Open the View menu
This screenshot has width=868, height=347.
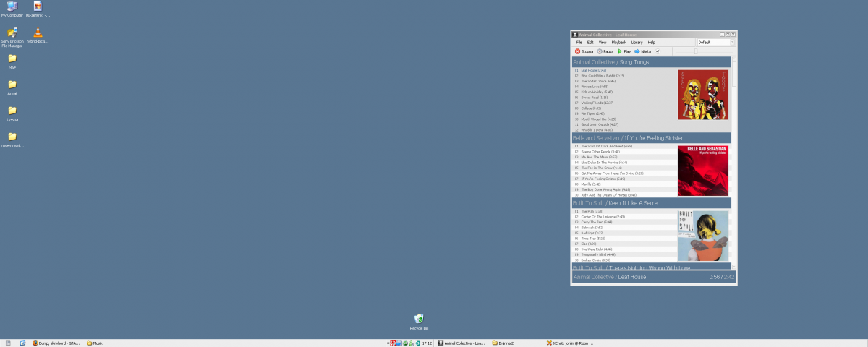click(x=602, y=43)
